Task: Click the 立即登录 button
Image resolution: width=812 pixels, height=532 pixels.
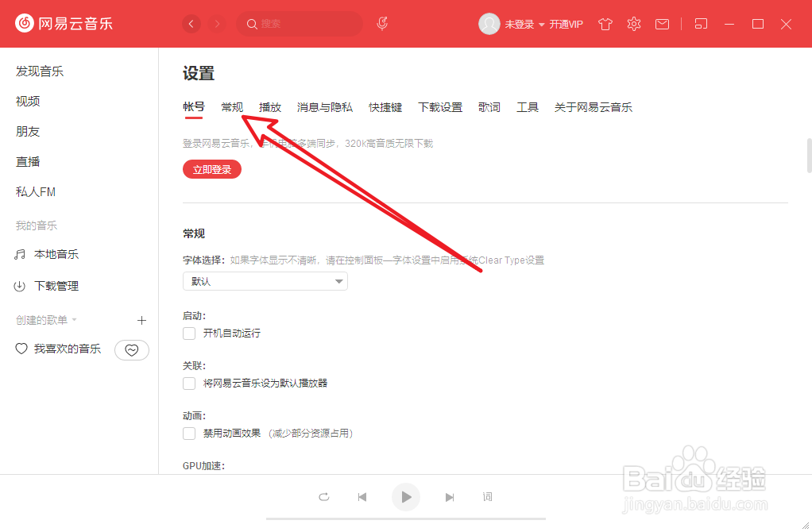Action: tap(212, 169)
